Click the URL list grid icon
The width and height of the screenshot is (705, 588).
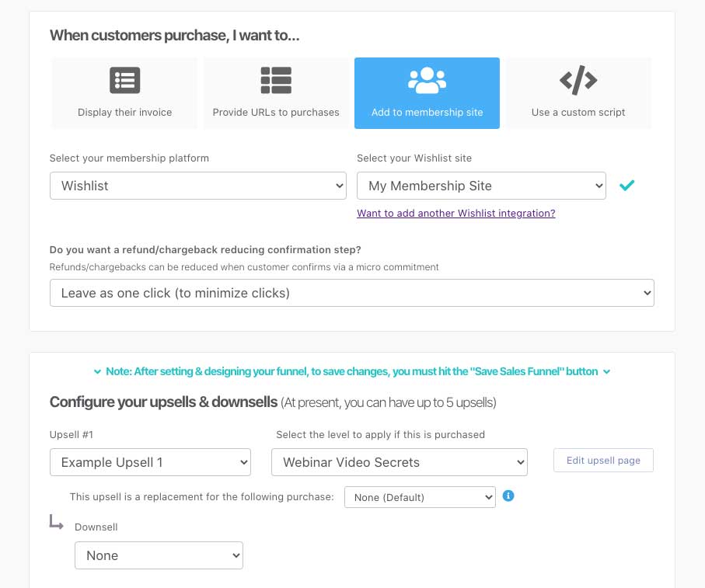point(276,80)
